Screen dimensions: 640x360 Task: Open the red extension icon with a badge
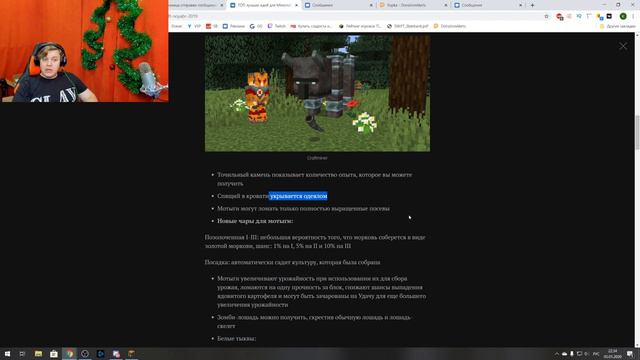[559, 16]
